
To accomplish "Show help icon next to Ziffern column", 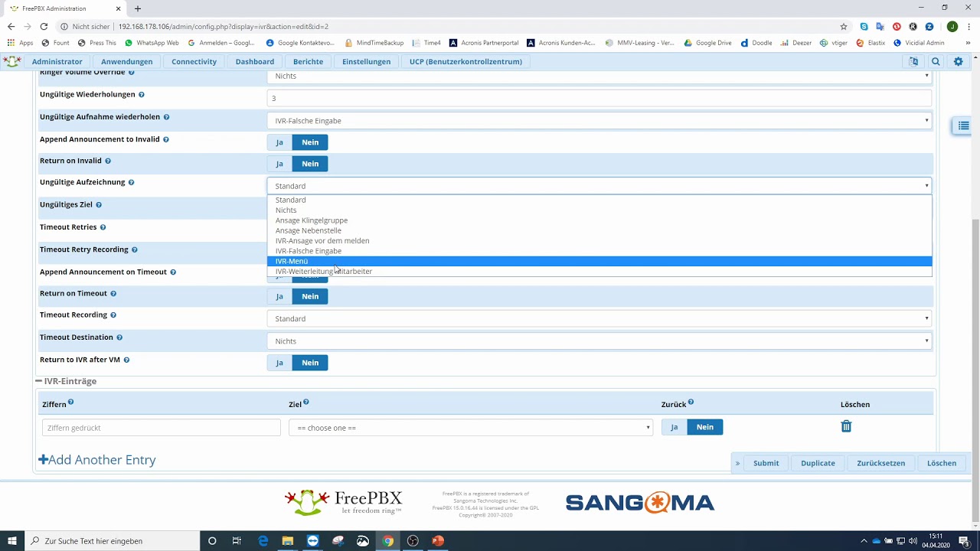I will click(x=71, y=402).
